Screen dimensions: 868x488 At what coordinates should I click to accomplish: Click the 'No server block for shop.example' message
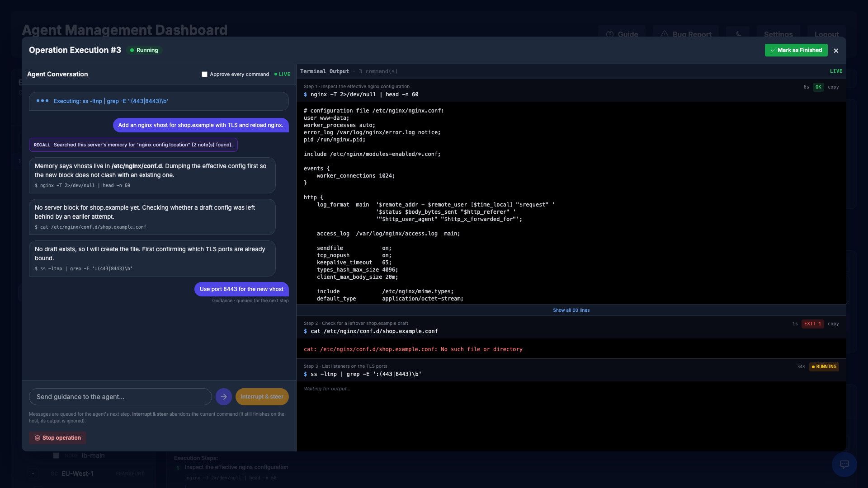point(152,217)
